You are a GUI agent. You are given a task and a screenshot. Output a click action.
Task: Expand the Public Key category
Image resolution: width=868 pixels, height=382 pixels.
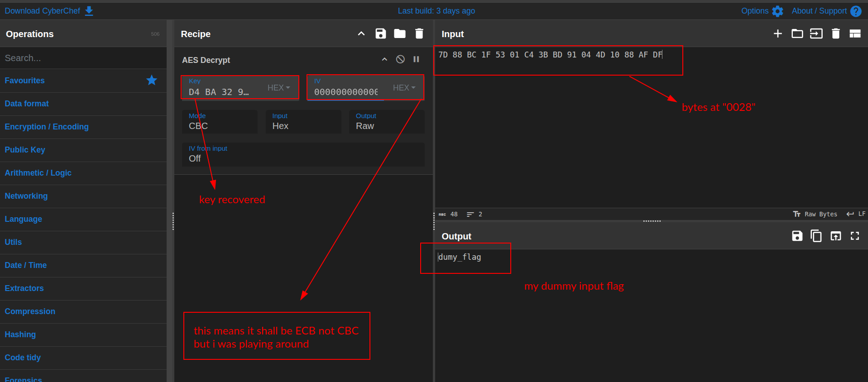tap(83, 150)
